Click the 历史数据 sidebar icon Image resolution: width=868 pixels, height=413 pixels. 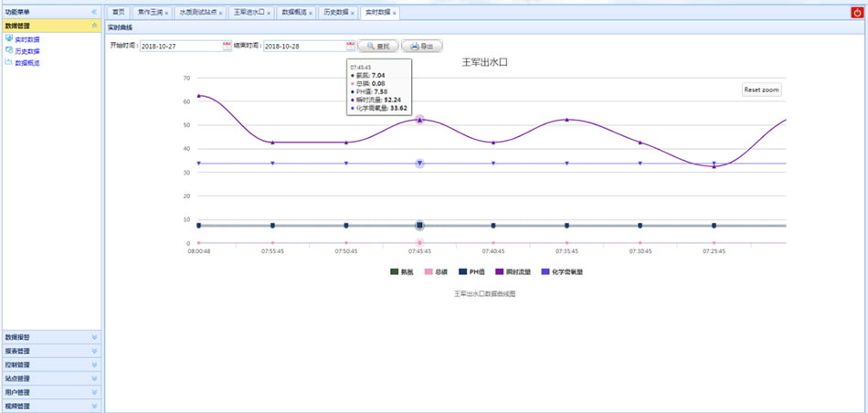[x=9, y=51]
